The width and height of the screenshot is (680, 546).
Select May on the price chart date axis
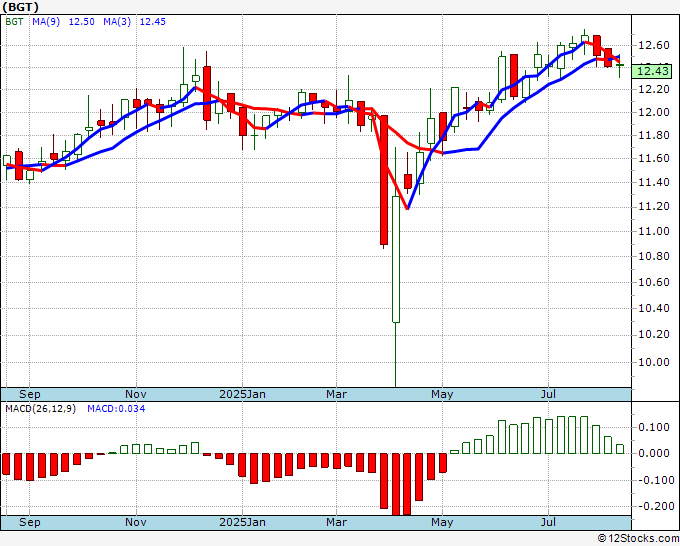442,394
